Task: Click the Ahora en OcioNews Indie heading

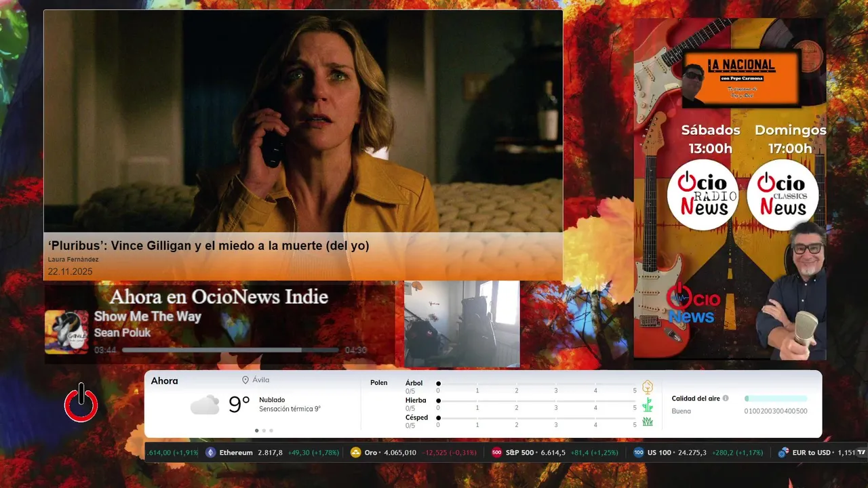Action: (219, 297)
